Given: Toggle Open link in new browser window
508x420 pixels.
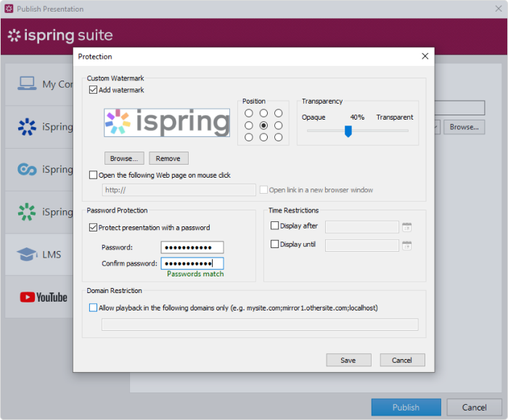Looking at the screenshot, I should 263,190.
